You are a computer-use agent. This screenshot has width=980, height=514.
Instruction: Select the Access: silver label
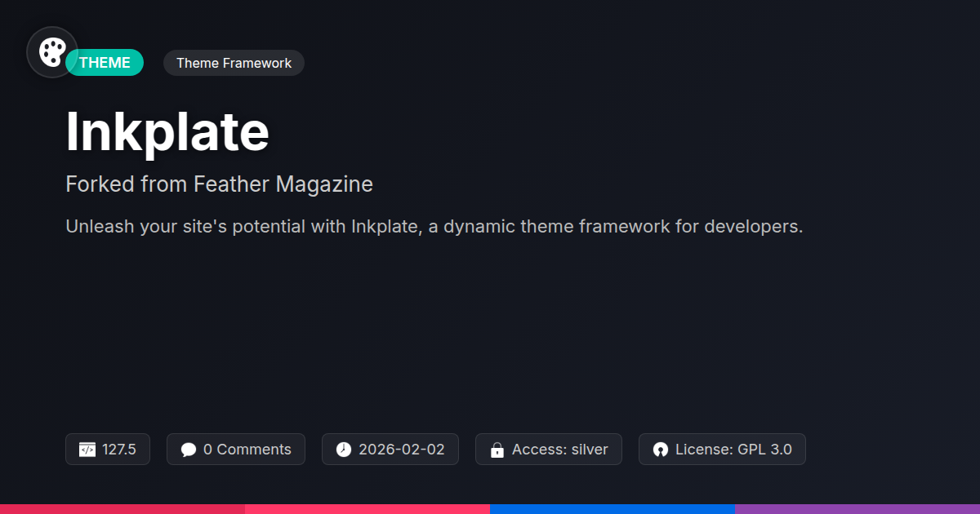click(x=560, y=450)
